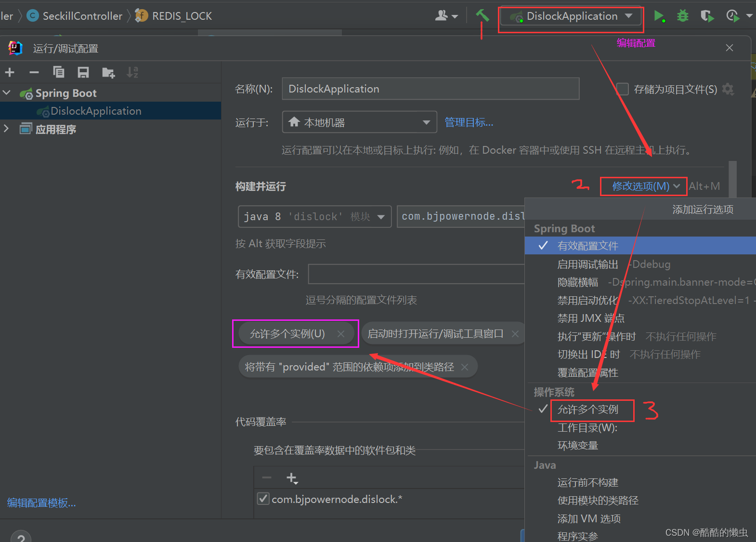Click REDIS_LOCK breadcrumb
This screenshot has height=542, width=756.
pos(174,16)
